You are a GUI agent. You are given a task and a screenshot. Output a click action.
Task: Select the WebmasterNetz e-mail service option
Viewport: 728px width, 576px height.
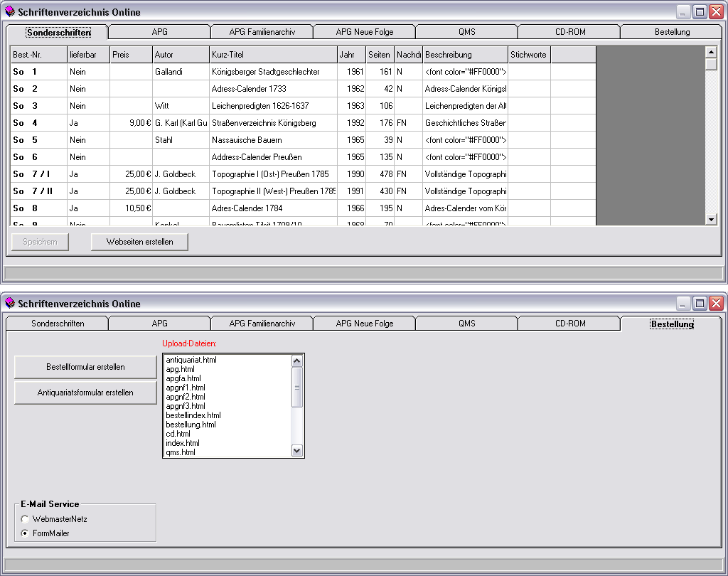26,519
